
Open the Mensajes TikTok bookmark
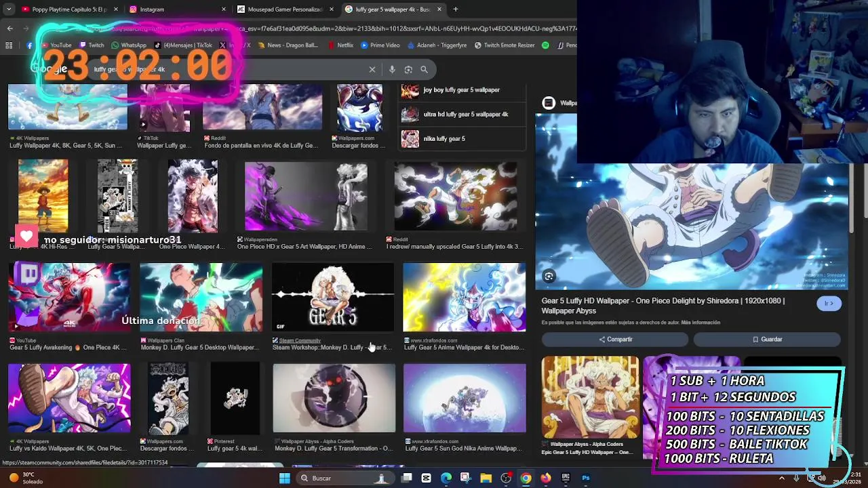(183, 45)
